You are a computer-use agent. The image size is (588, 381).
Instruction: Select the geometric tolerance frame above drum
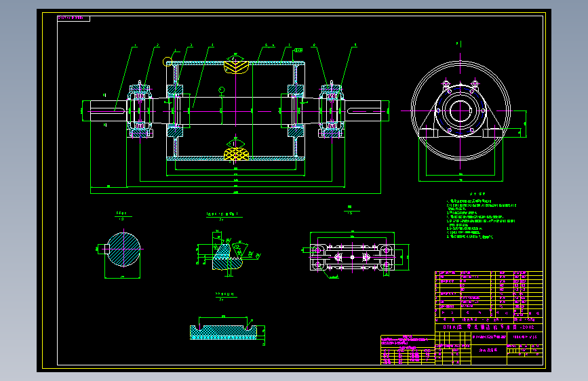298,50
